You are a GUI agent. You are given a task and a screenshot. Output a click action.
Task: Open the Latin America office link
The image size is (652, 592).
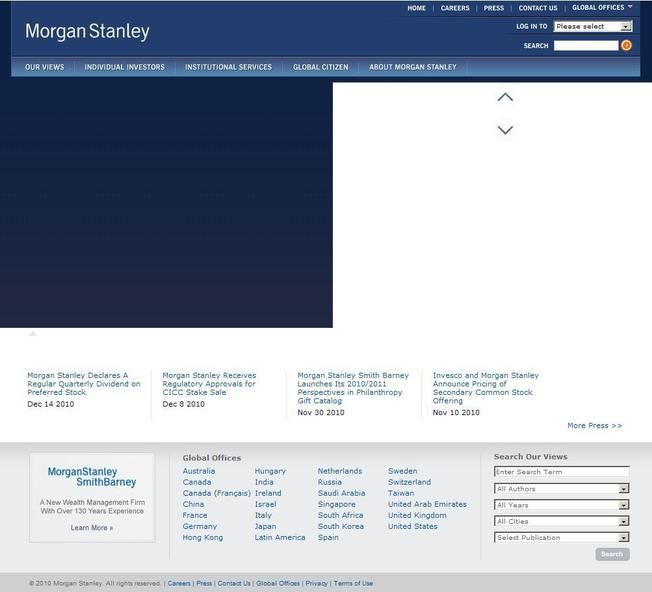[x=280, y=538]
